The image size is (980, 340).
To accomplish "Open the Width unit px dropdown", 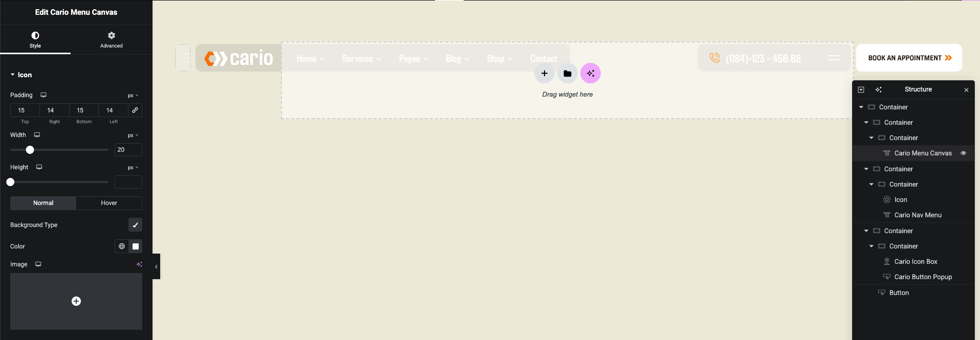I will click(133, 135).
